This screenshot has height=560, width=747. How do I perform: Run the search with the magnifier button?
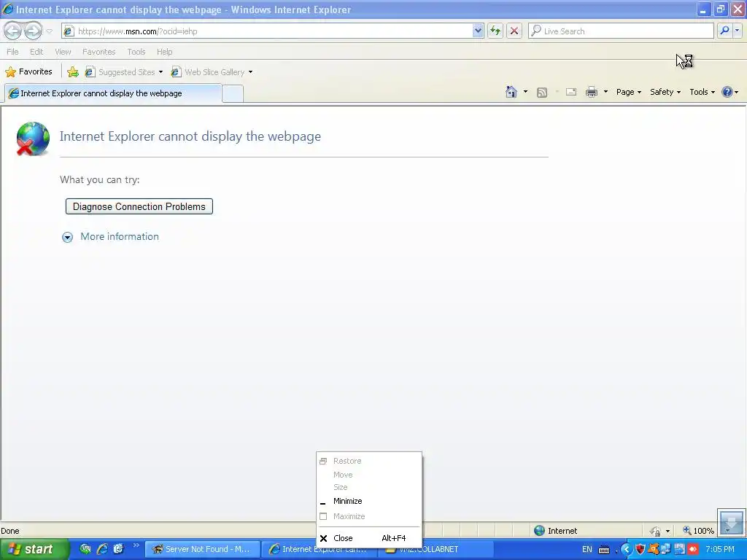[x=724, y=31]
